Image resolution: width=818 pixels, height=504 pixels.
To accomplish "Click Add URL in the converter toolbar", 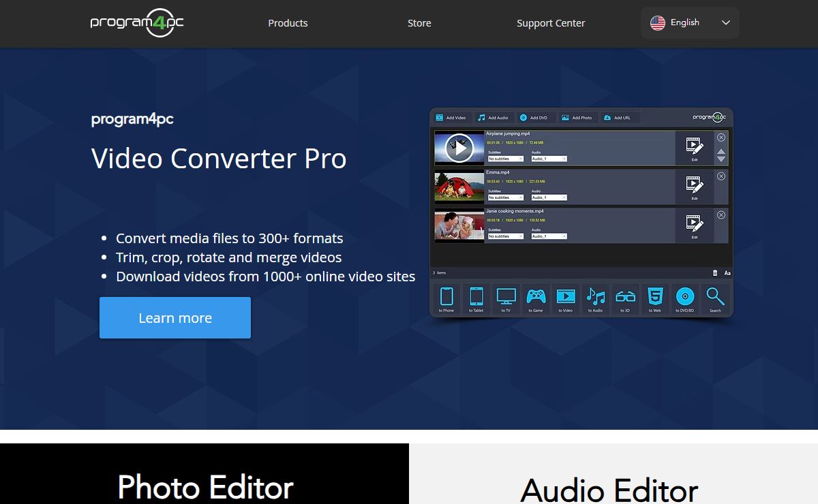I will (x=616, y=118).
